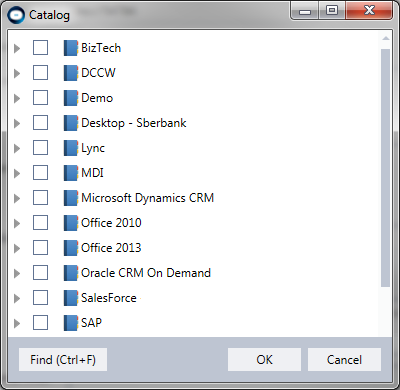Viewport: 400px width, 390px height.
Task: Click the vertical scrollbar thumb
Action: click(386, 168)
